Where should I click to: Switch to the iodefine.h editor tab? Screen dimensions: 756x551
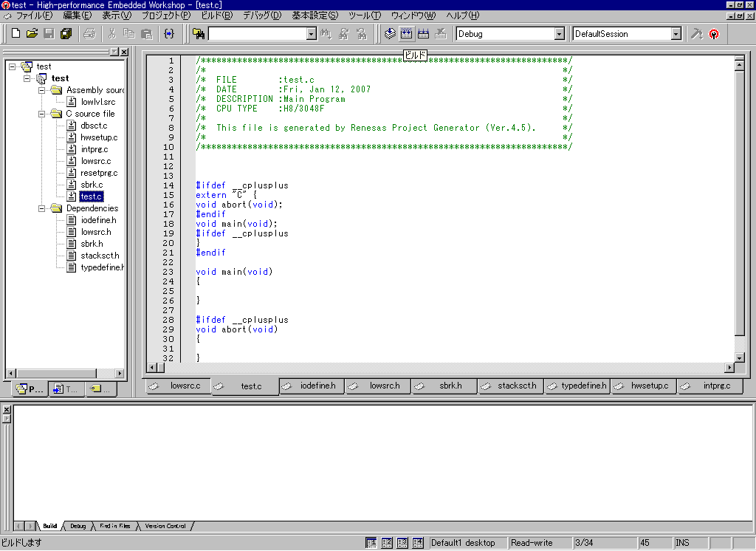[x=317, y=386]
